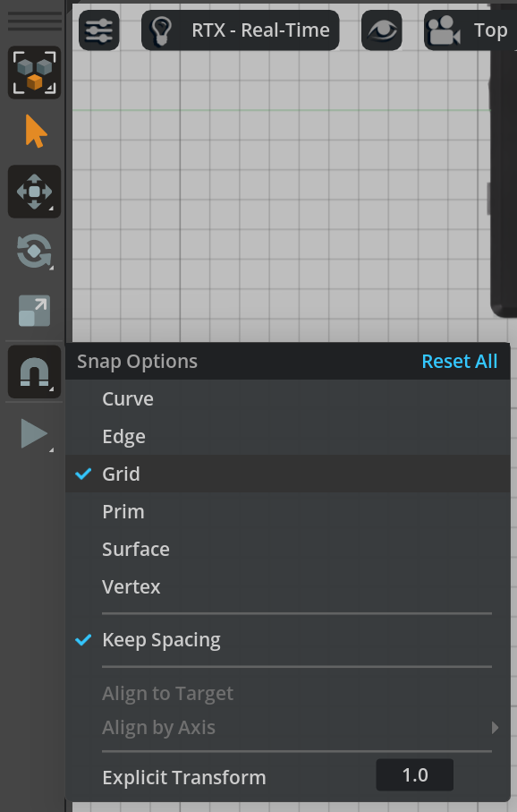This screenshot has height=812, width=517.
Task: Select the Rotate tool
Action: (34, 251)
